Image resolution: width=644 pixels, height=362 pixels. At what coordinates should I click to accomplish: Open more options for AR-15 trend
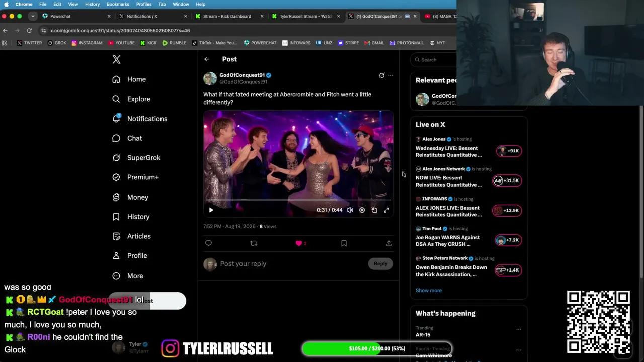[x=519, y=329]
